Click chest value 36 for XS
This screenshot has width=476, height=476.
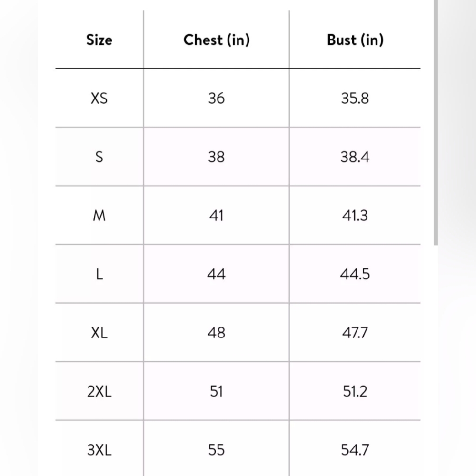217,99
